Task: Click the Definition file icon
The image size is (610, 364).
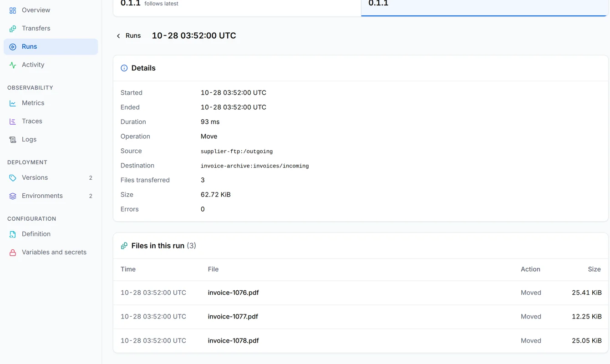Action: [x=13, y=234]
